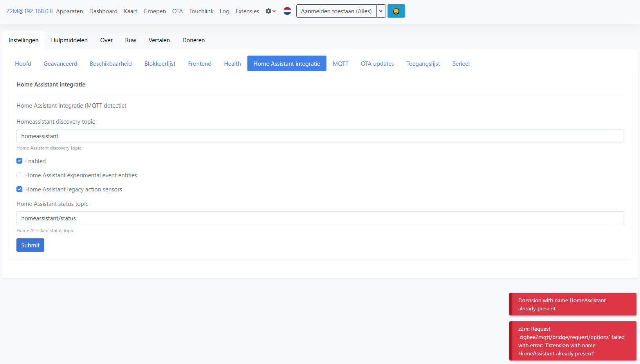The width and height of the screenshot is (640, 364).
Task: Navigate to the OTA page
Action: (177, 11)
